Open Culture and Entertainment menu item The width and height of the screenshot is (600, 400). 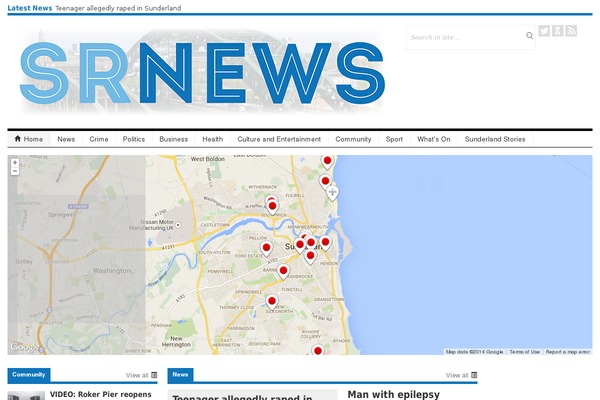point(279,139)
